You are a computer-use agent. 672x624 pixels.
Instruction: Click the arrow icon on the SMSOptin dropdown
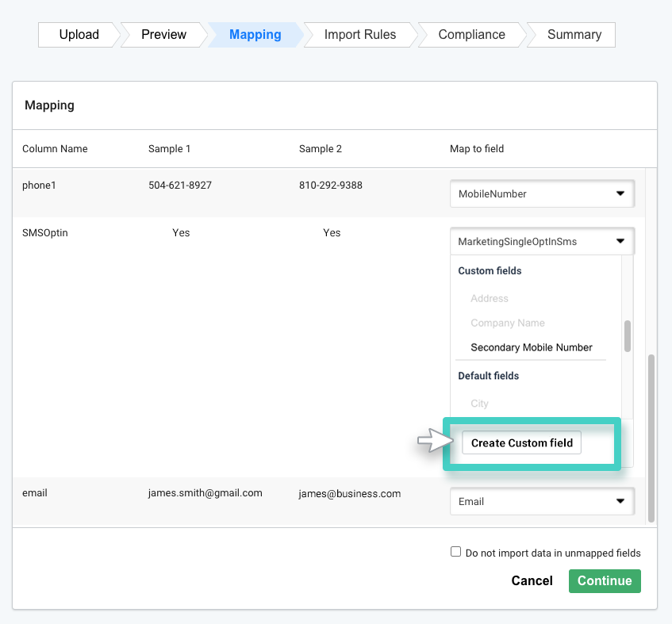622,240
